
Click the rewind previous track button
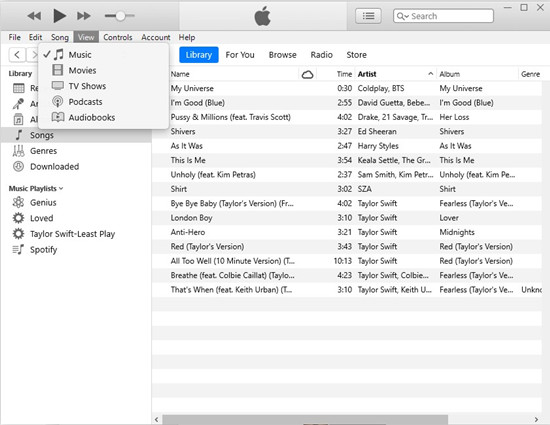[x=34, y=16]
